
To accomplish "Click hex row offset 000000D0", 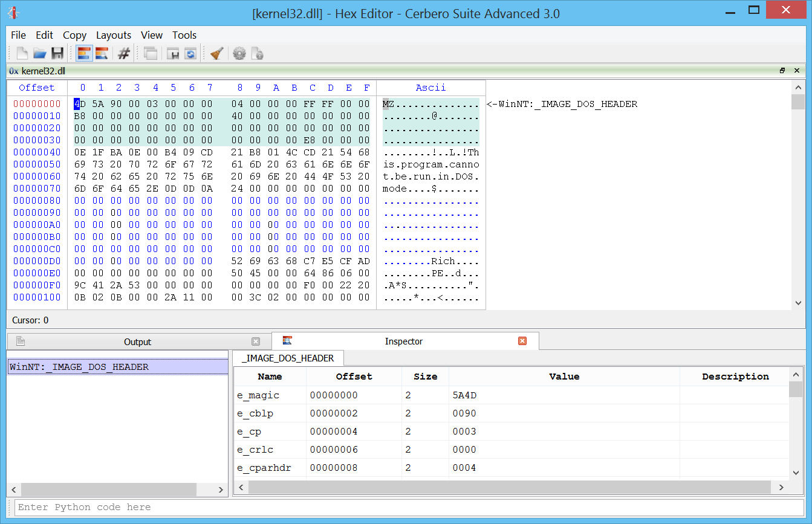I will coord(37,261).
